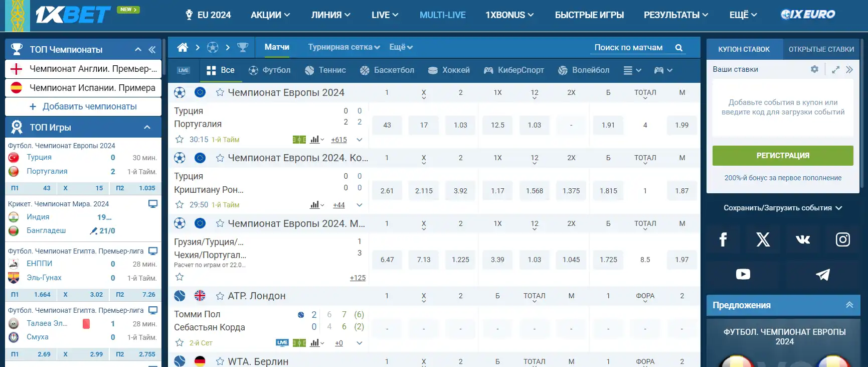The height and width of the screenshot is (367, 868).
Task: Click the green РЕГИСТРАЦИЯ button
Action: coord(783,156)
